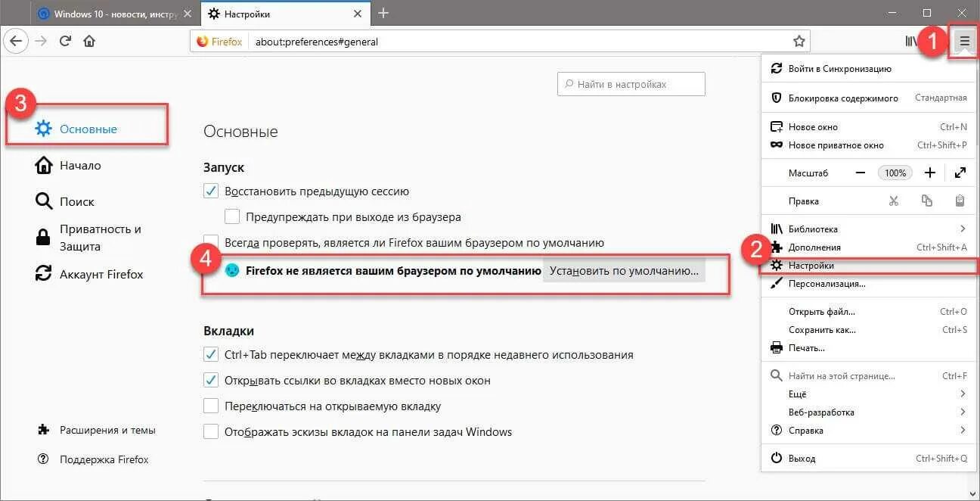Click the forward navigation arrow
The height and width of the screenshot is (501, 980).
point(41,41)
